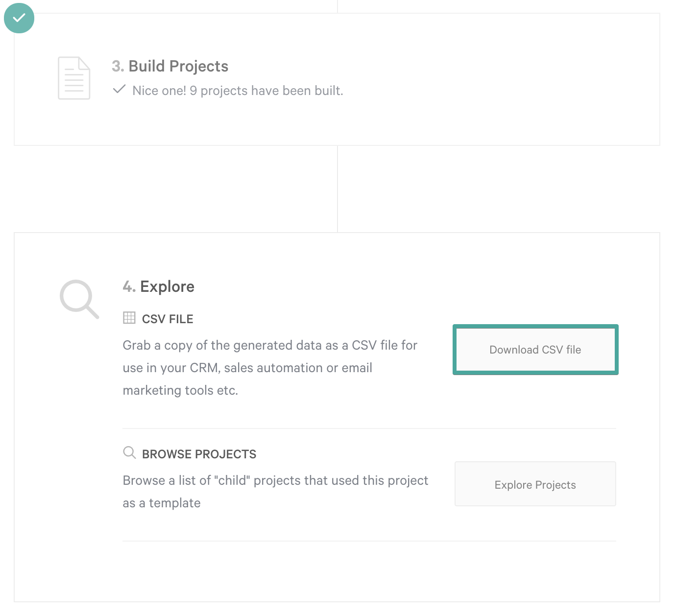Click the vertical connector line between steps
The height and width of the screenshot is (616, 675).
[337, 189]
